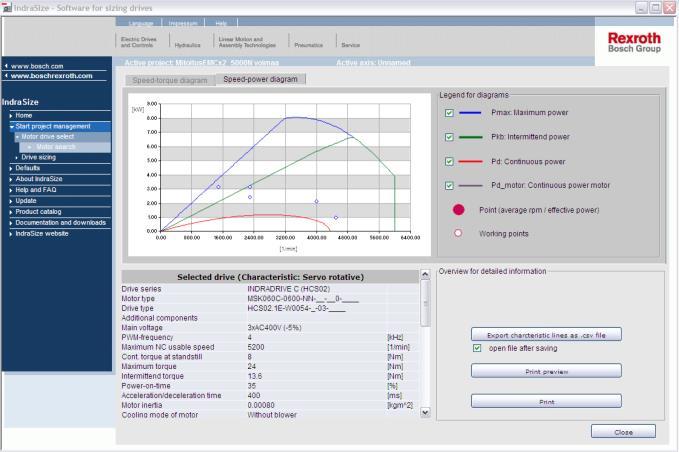Click red Pd line color sample
The height and width of the screenshot is (452, 679).
point(470,161)
